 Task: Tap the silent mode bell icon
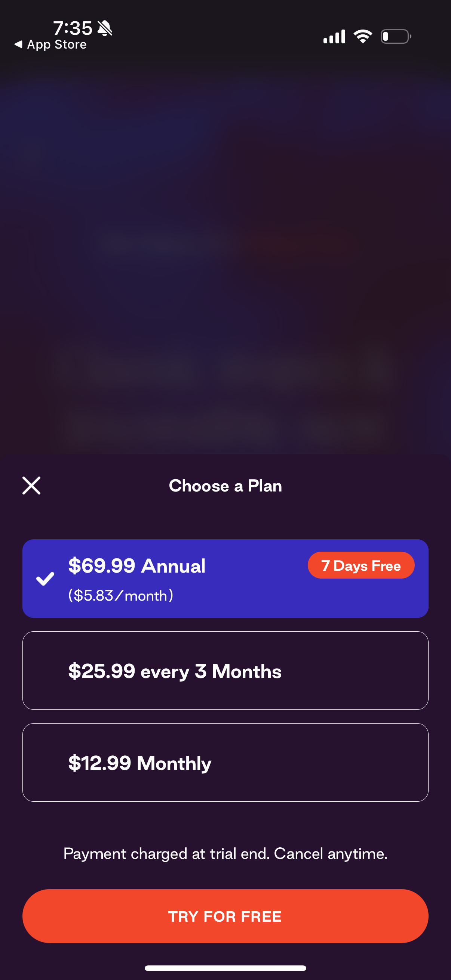click(105, 28)
